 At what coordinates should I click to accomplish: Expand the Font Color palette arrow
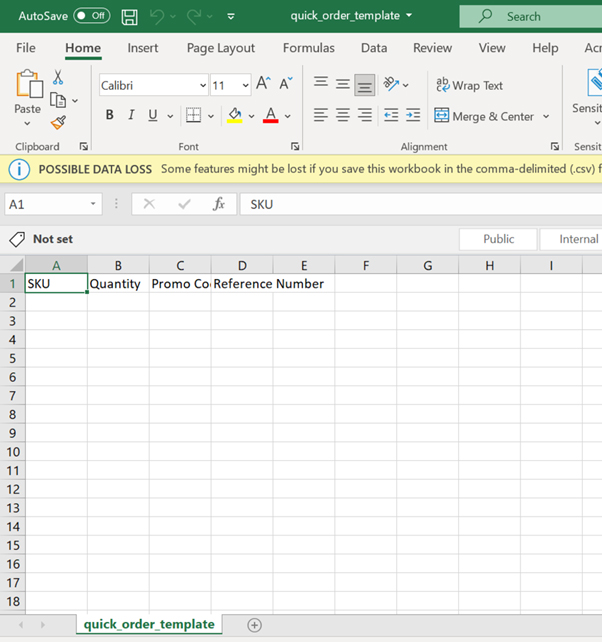tap(288, 116)
